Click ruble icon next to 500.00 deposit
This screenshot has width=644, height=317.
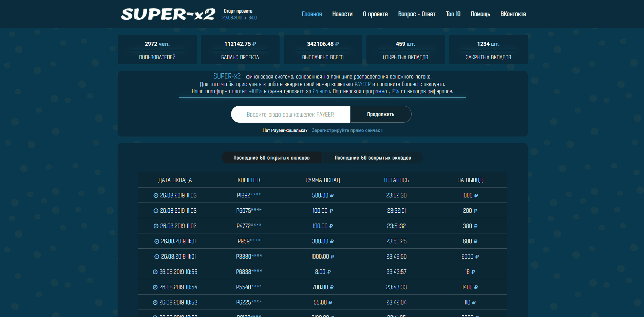pyautogui.click(x=332, y=196)
